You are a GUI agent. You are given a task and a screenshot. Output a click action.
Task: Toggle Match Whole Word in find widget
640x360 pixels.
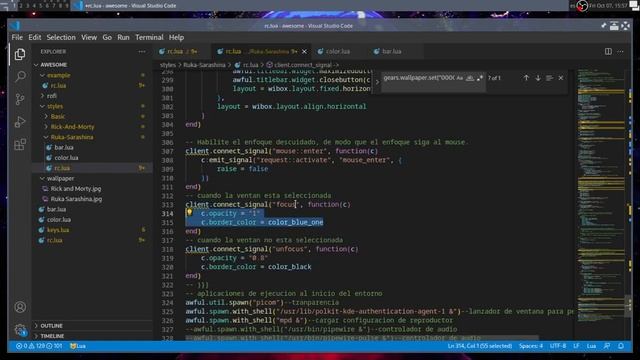click(470, 78)
